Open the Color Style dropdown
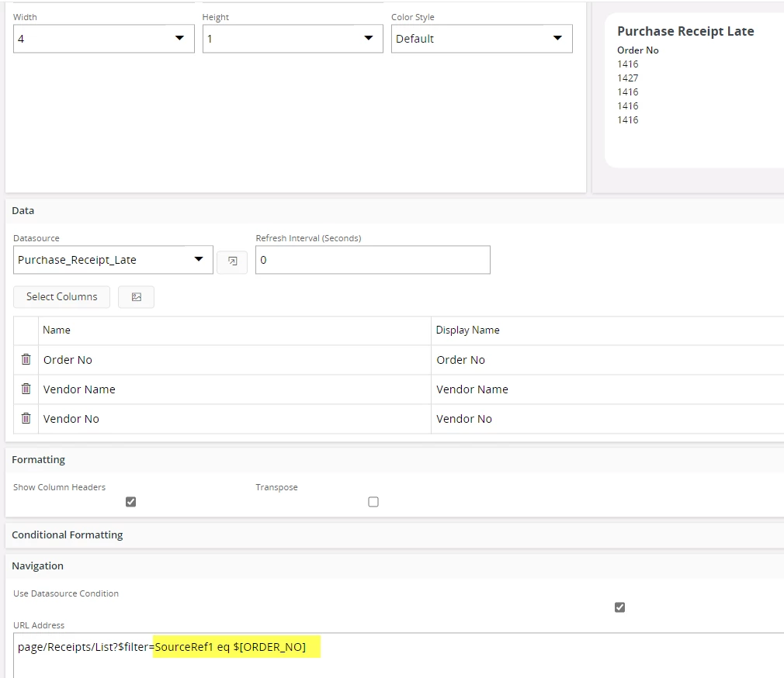This screenshot has height=678, width=784. coord(557,38)
